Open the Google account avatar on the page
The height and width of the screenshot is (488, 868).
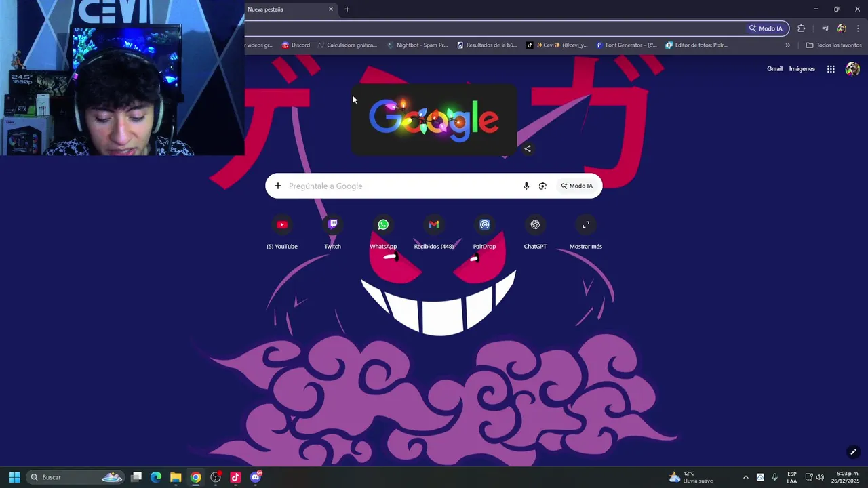(852, 69)
